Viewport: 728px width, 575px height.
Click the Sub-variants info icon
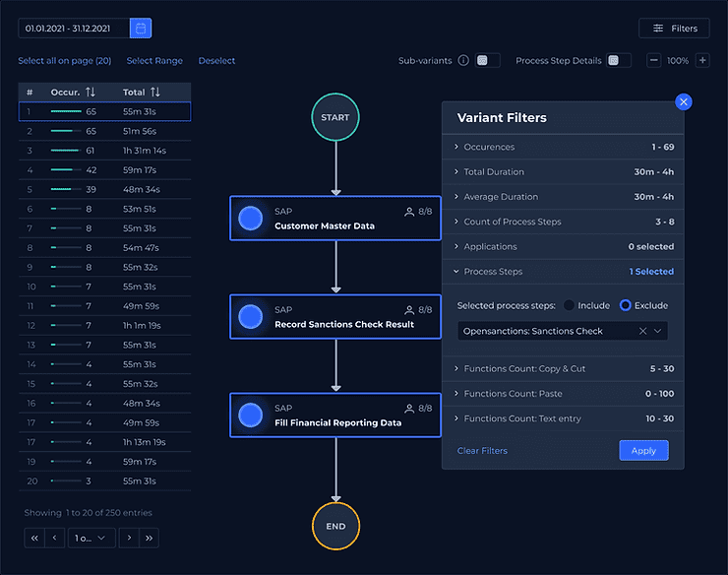[463, 61]
